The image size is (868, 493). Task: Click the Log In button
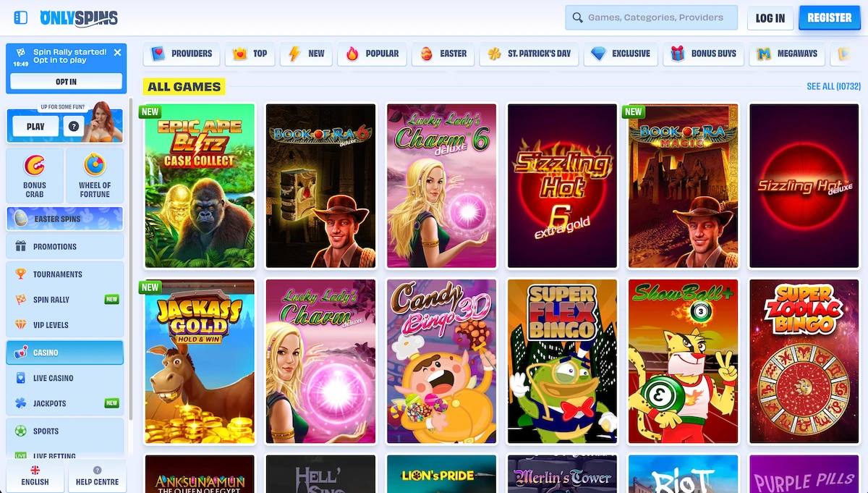pos(770,18)
